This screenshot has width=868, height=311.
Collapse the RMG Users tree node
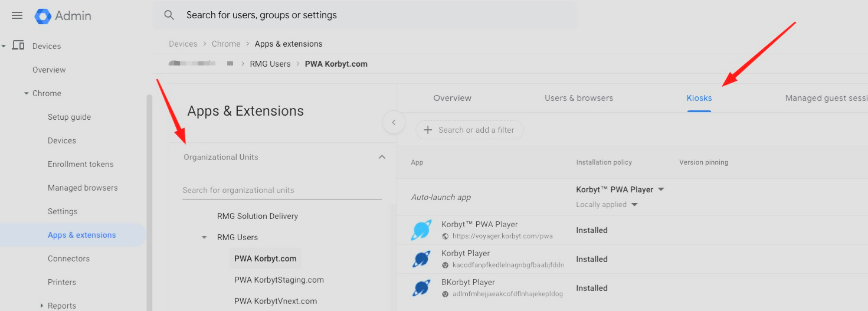pyautogui.click(x=204, y=237)
